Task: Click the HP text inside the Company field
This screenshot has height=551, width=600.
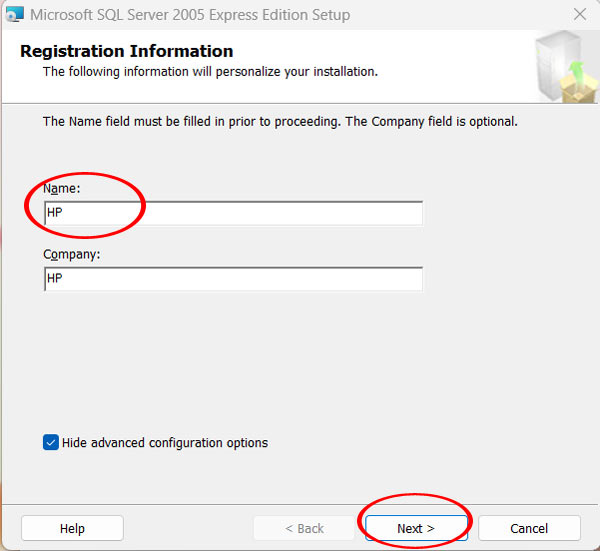Action: [55, 279]
